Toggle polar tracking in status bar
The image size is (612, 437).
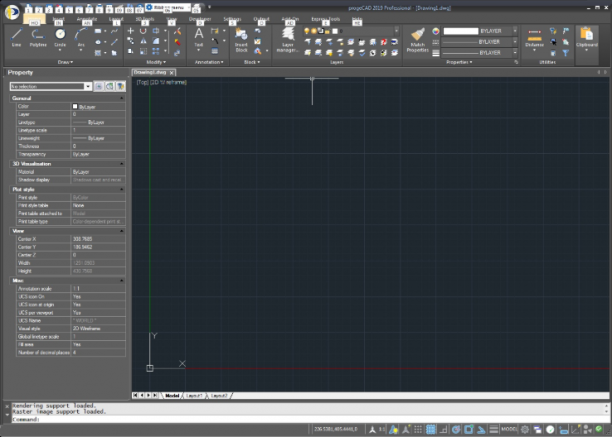click(456, 430)
